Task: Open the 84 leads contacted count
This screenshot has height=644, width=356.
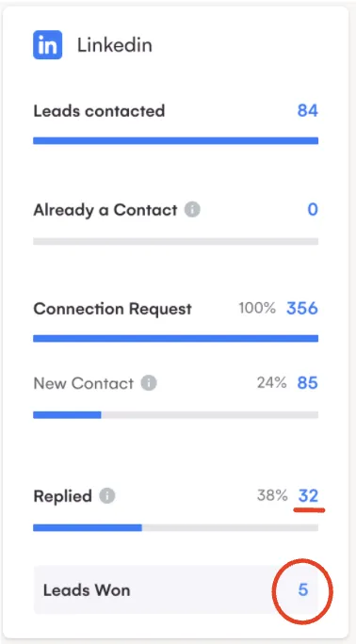Action: [x=308, y=111]
